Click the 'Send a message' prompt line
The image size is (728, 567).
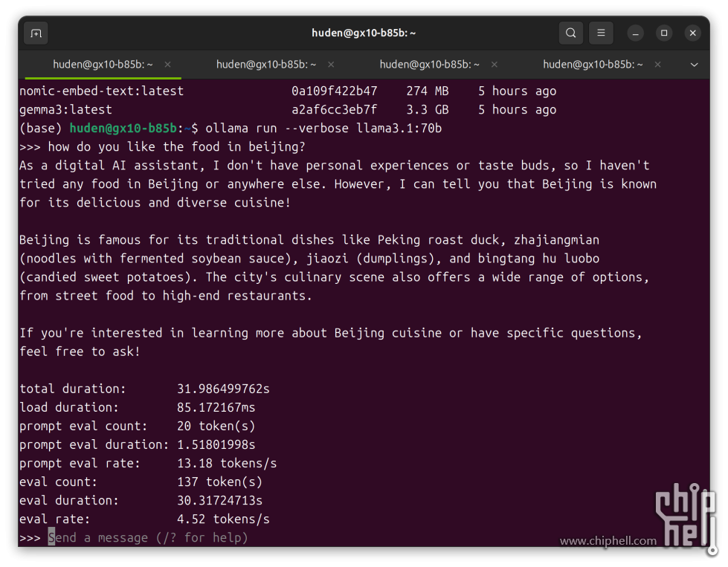point(149,537)
